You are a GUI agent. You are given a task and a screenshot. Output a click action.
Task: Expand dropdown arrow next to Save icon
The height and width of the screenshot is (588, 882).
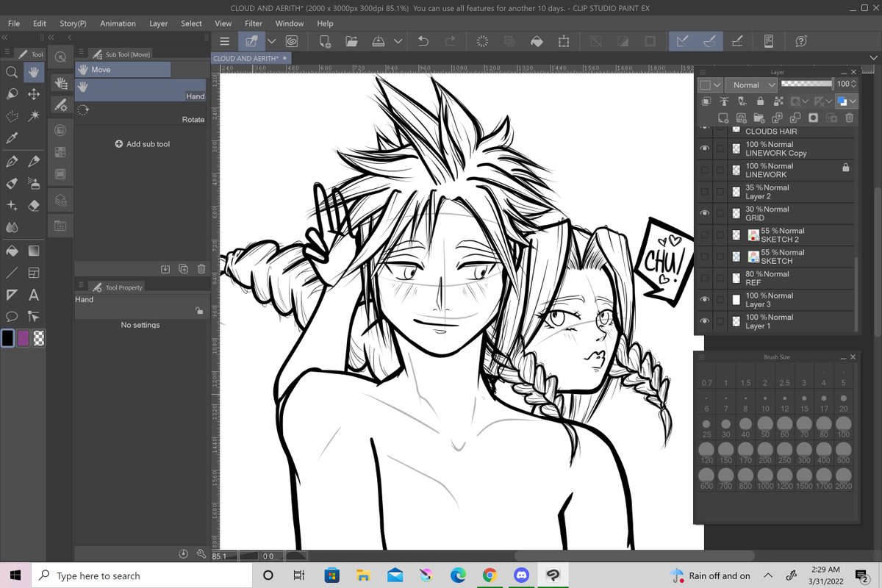pyautogui.click(x=398, y=41)
